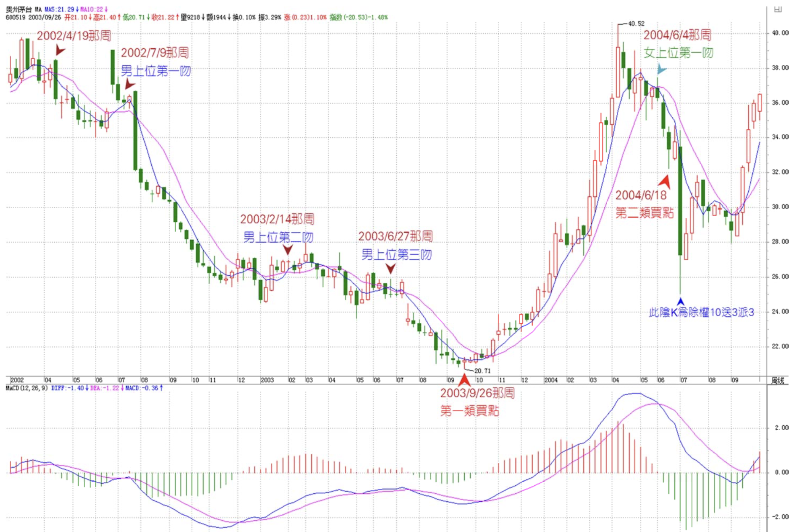The height and width of the screenshot is (532, 795).
Task: Click the red arrow below 男上位第一吻
Action: coord(130,84)
